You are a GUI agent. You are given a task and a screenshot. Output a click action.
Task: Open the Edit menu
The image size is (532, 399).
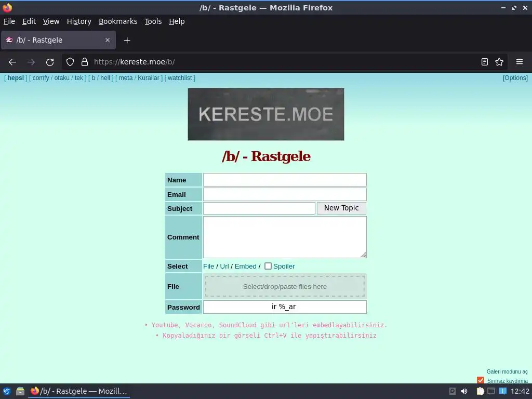click(29, 21)
